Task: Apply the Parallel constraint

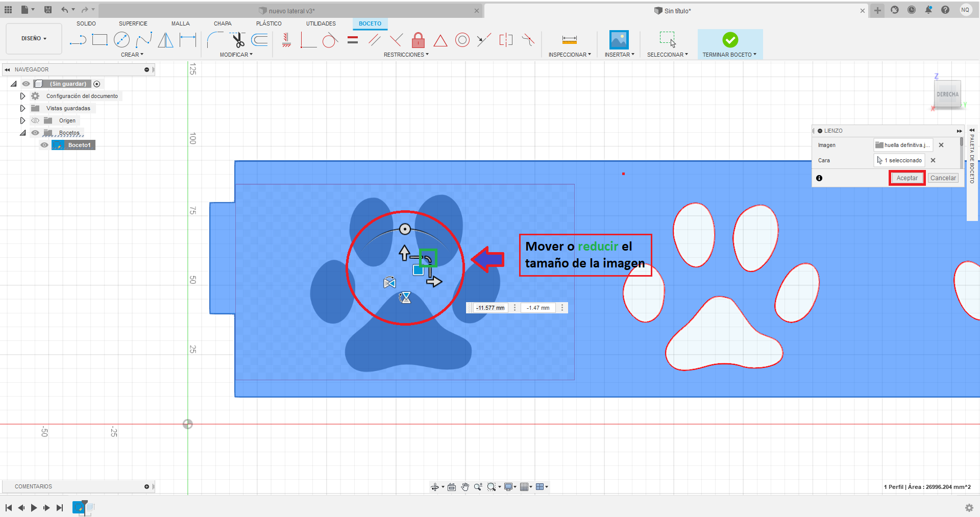Action: pyautogui.click(x=375, y=40)
